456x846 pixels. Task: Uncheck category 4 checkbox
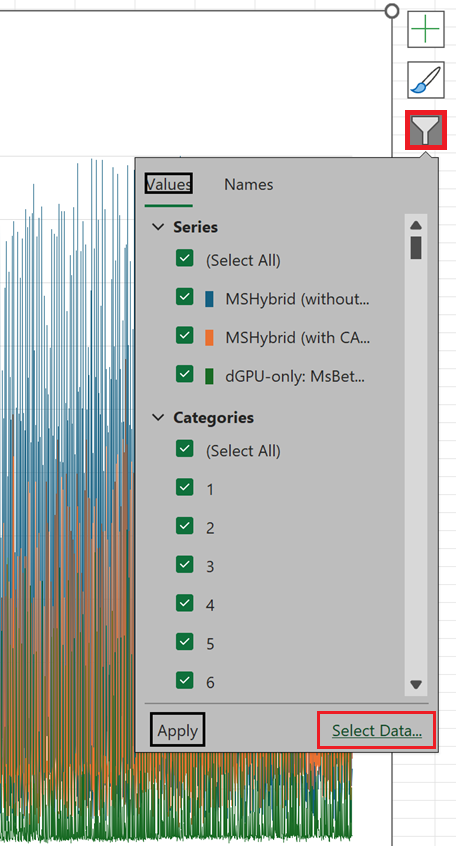(x=185, y=603)
